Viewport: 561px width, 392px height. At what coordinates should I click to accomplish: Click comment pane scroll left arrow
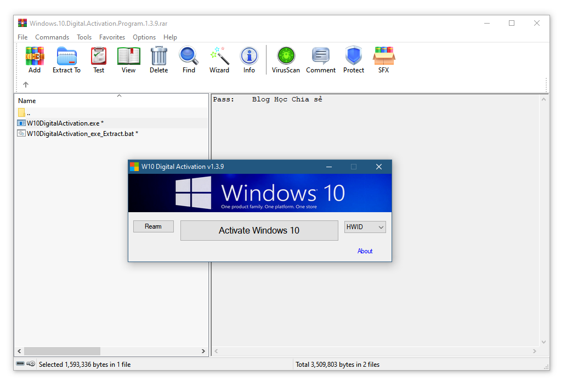pyautogui.click(x=216, y=351)
